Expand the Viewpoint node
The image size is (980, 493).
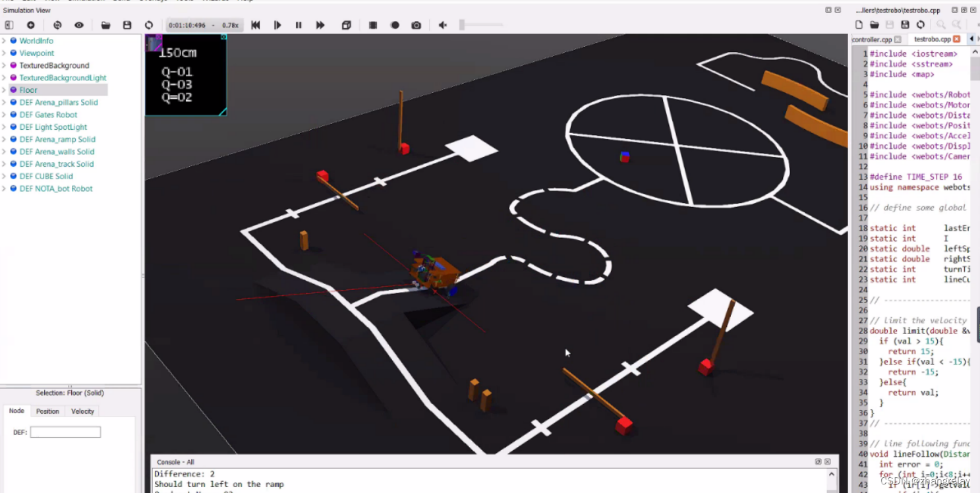point(4,53)
